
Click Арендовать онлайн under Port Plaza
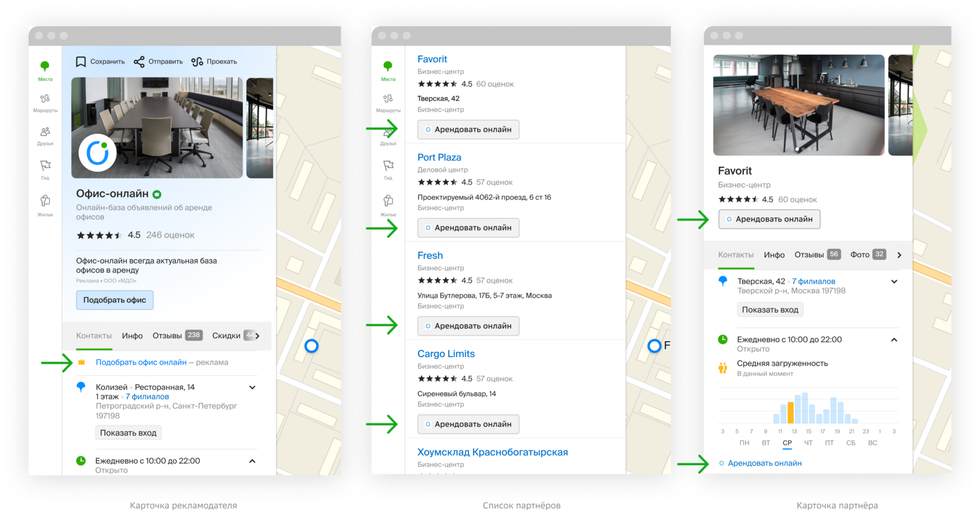[468, 227]
